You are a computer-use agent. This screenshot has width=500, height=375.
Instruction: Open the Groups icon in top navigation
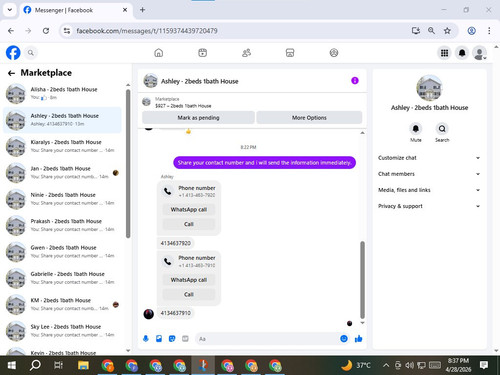[334, 53]
